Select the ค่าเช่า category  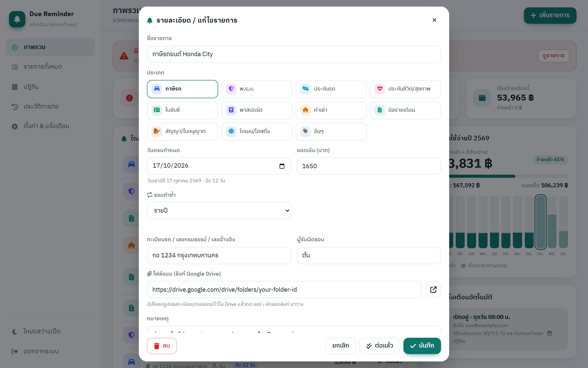[331, 110]
